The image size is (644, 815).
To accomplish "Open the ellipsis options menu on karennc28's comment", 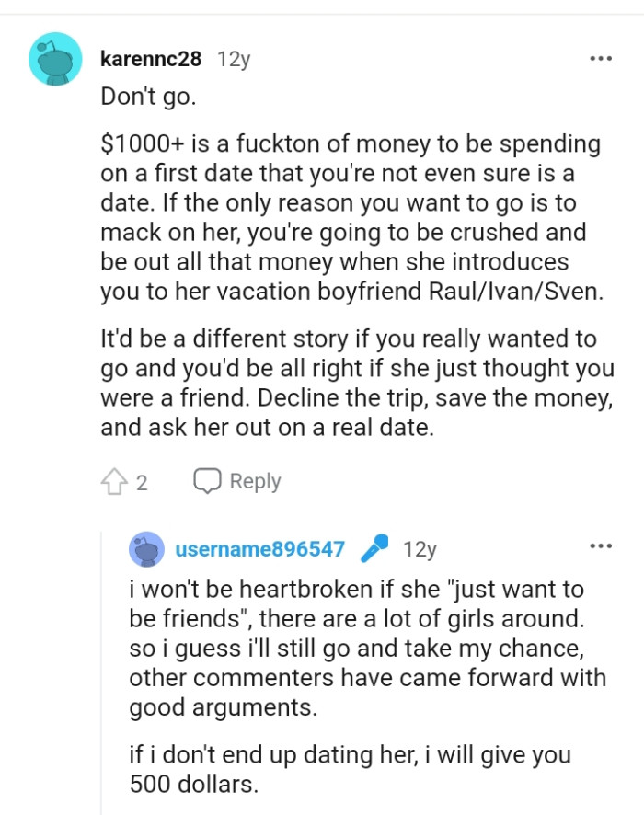I will (x=601, y=57).
